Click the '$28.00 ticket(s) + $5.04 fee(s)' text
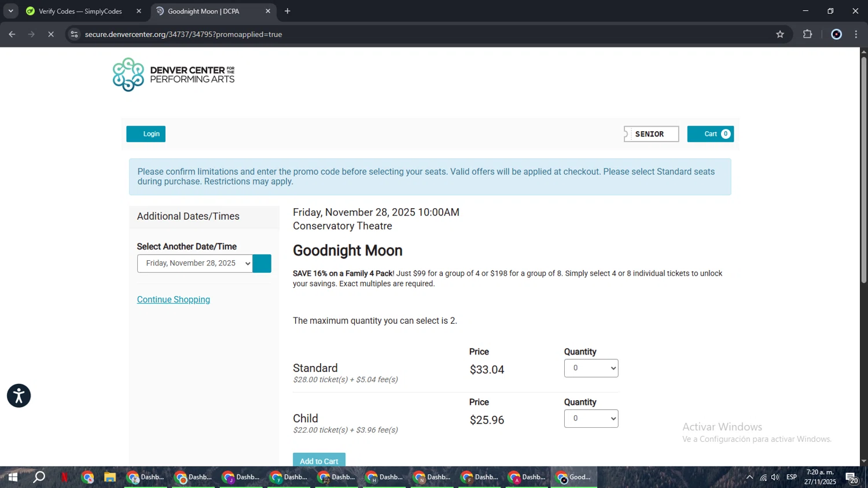Viewport: 868px width, 488px height. (345, 380)
